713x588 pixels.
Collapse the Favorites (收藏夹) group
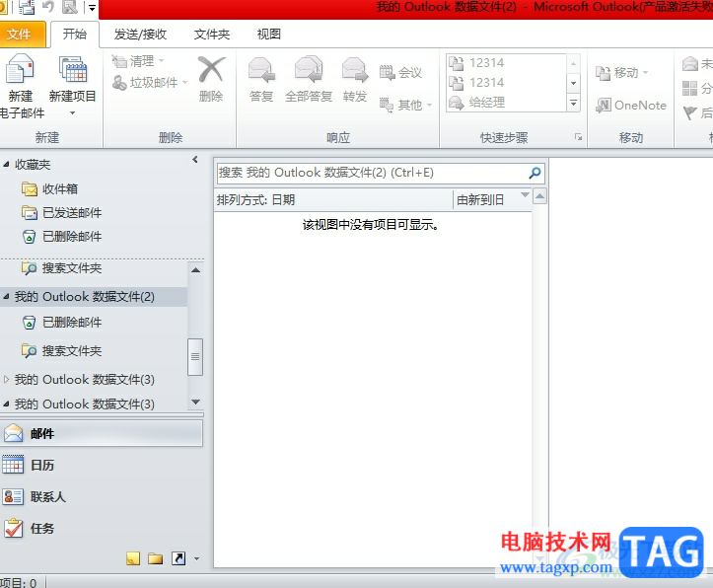[6, 165]
